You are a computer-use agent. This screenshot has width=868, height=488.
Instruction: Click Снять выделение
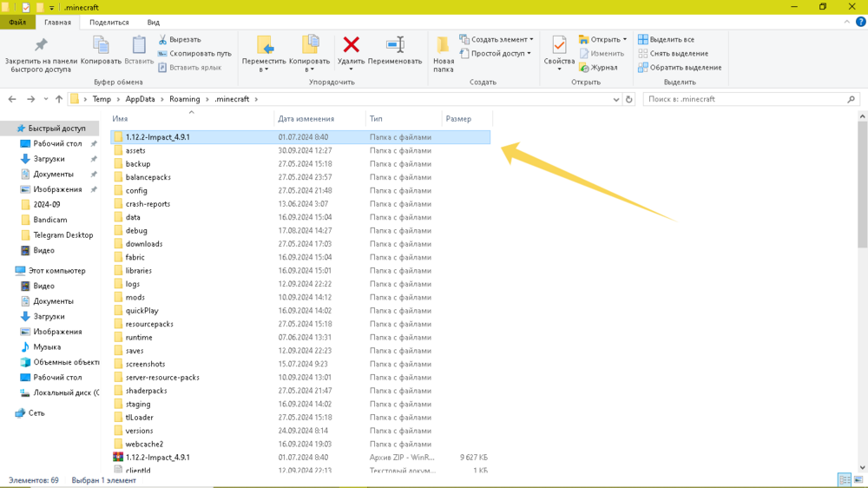point(674,53)
